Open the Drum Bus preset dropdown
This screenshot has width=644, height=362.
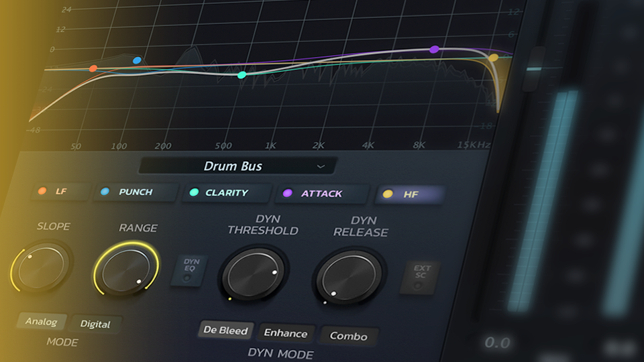point(237,166)
